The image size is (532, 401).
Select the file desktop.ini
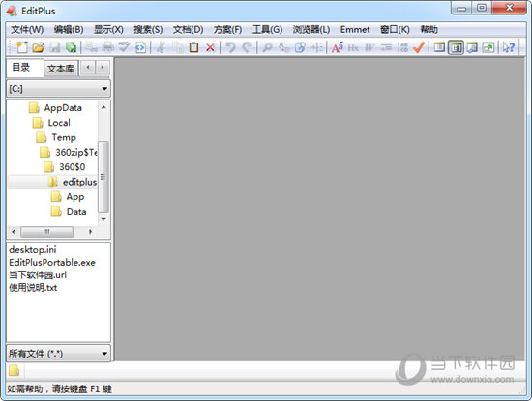[x=33, y=250]
